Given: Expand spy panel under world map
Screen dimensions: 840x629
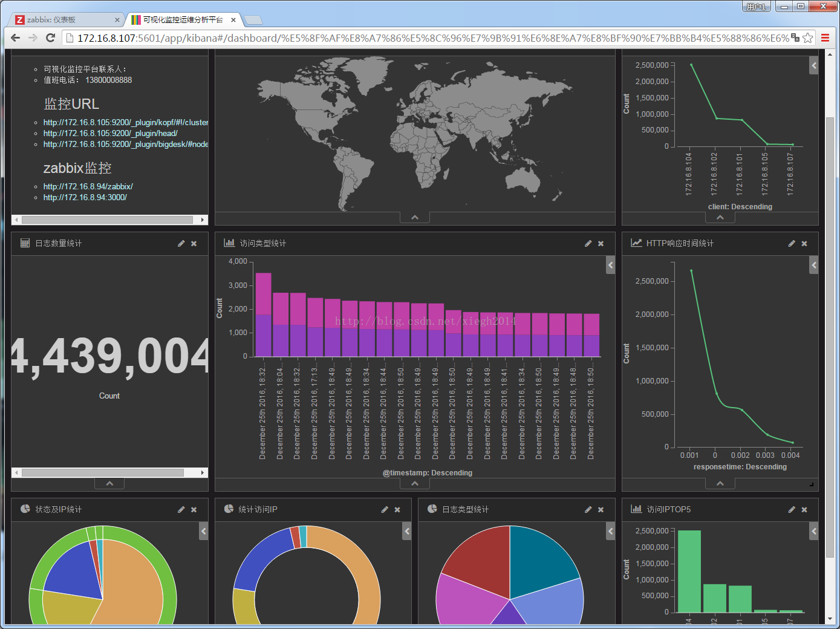Looking at the screenshot, I should (x=415, y=218).
